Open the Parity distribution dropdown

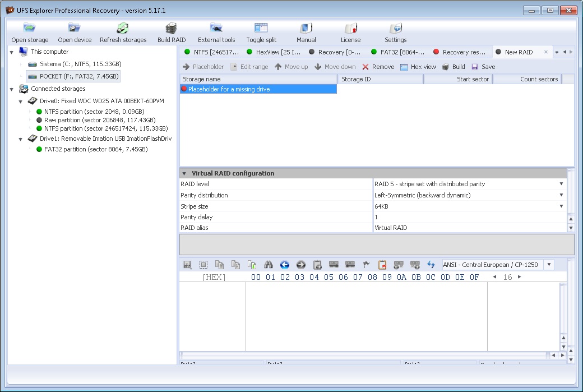[561, 195]
